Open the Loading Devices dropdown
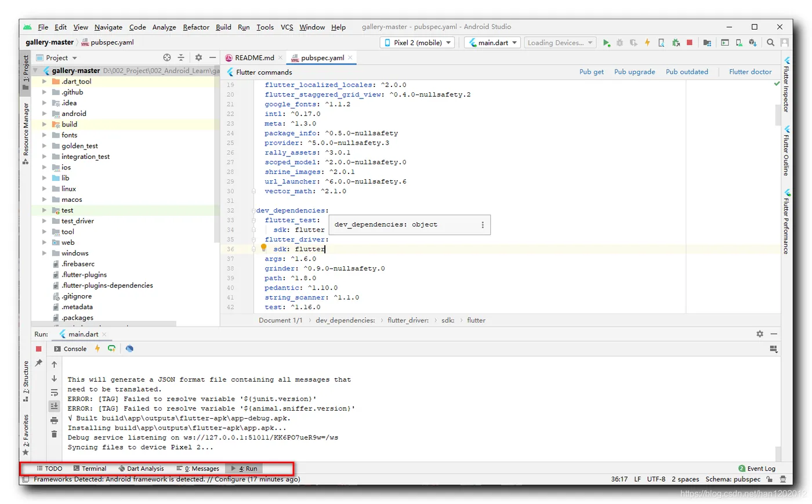This screenshot has height=504, width=812. click(560, 42)
